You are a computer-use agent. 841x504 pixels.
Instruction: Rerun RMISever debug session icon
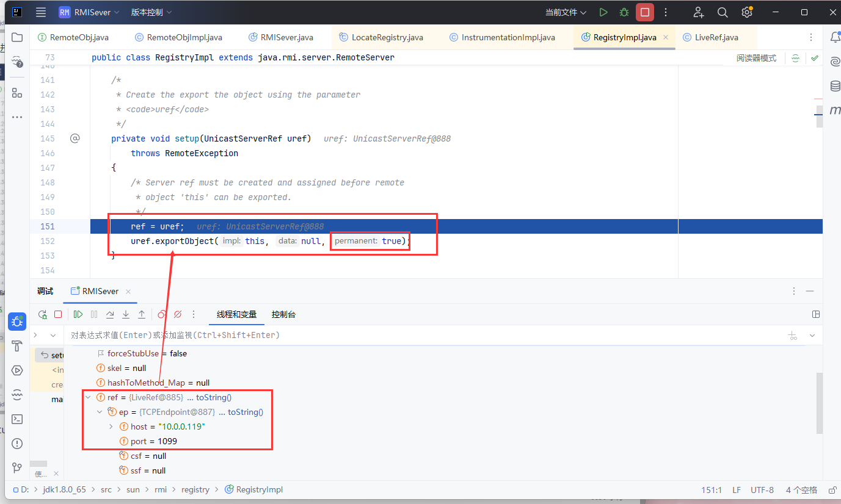coord(43,314)
